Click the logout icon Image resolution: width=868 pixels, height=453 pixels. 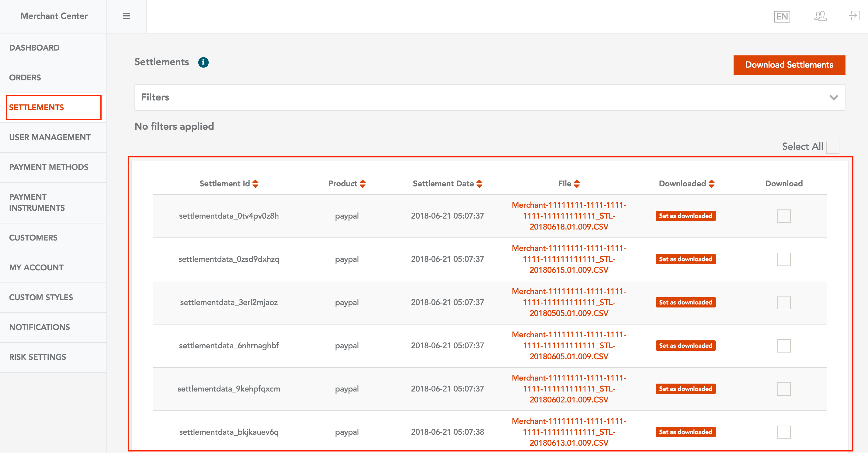point(854,16)
